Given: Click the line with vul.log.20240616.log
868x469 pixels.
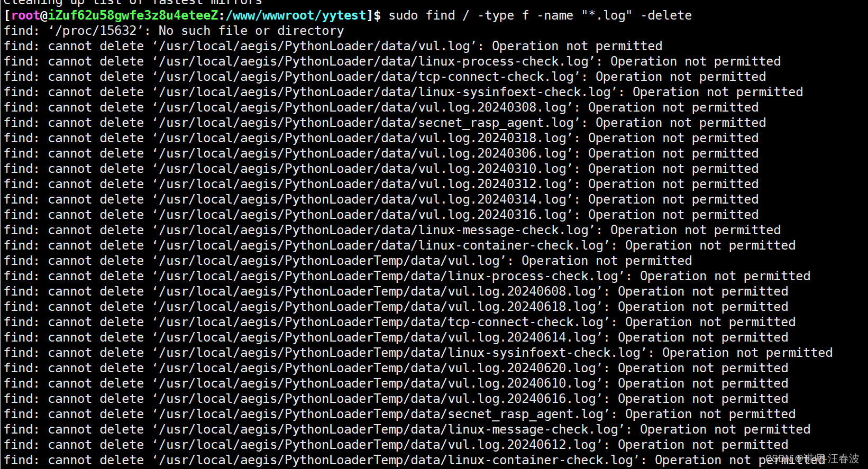Looking at the screenshot, I should (396, 399).
